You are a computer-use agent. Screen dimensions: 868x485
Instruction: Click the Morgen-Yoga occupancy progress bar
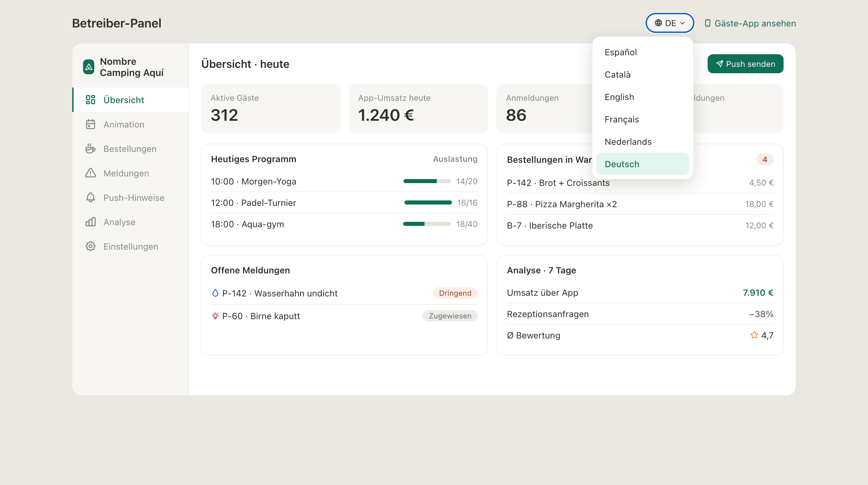pos(427,181)
